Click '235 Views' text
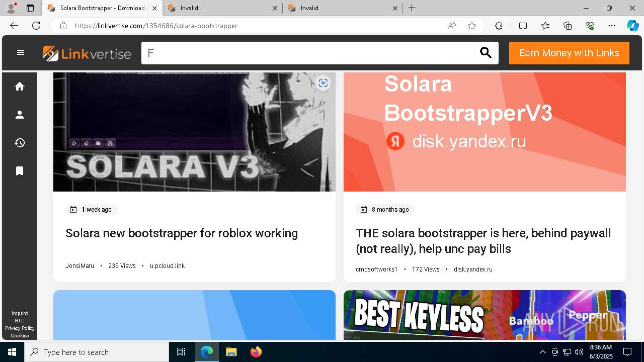 (122, 266)
